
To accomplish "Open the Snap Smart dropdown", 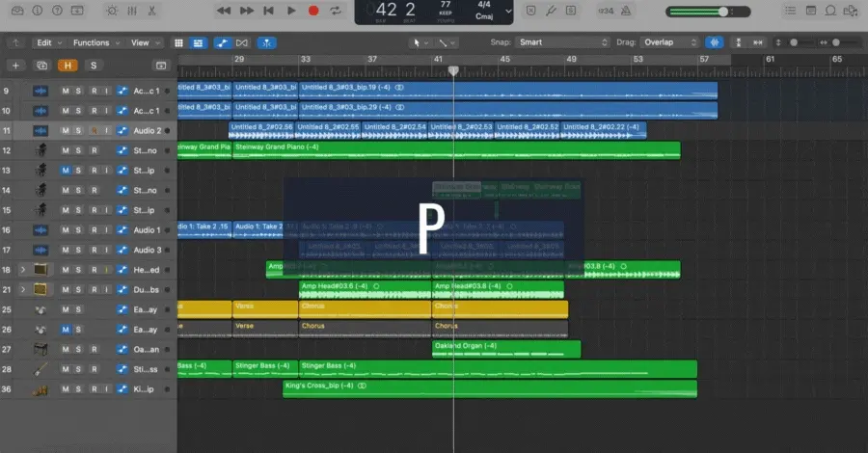I will point(562,42).
